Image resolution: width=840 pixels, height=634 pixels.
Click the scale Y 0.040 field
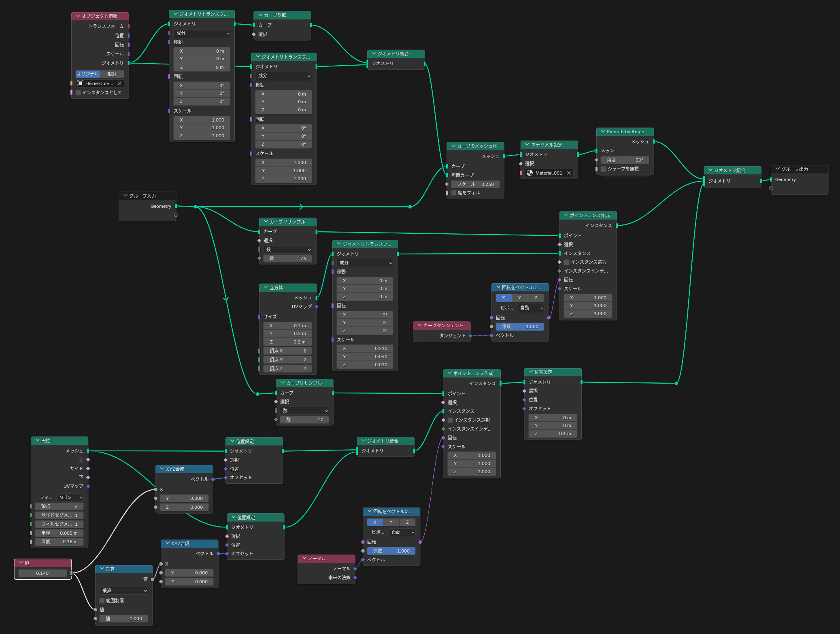(x=365, y=356)
